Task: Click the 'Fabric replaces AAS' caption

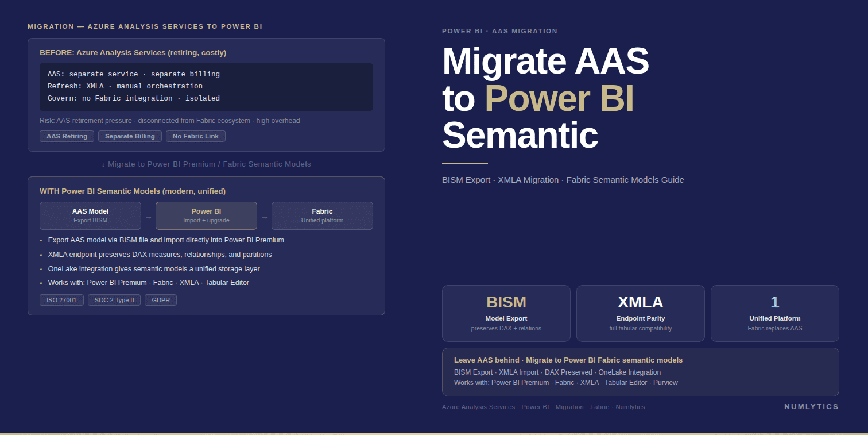Action: coord(775,329)
